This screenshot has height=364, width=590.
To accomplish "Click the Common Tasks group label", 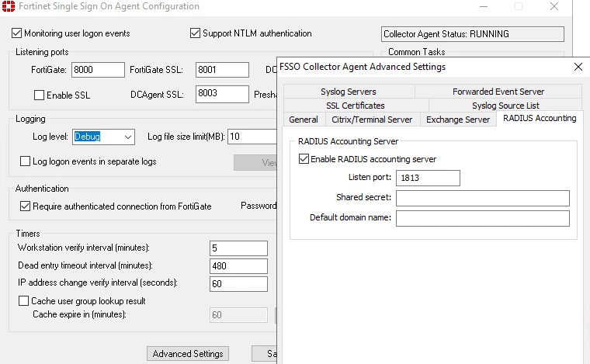I will [417, 52].
